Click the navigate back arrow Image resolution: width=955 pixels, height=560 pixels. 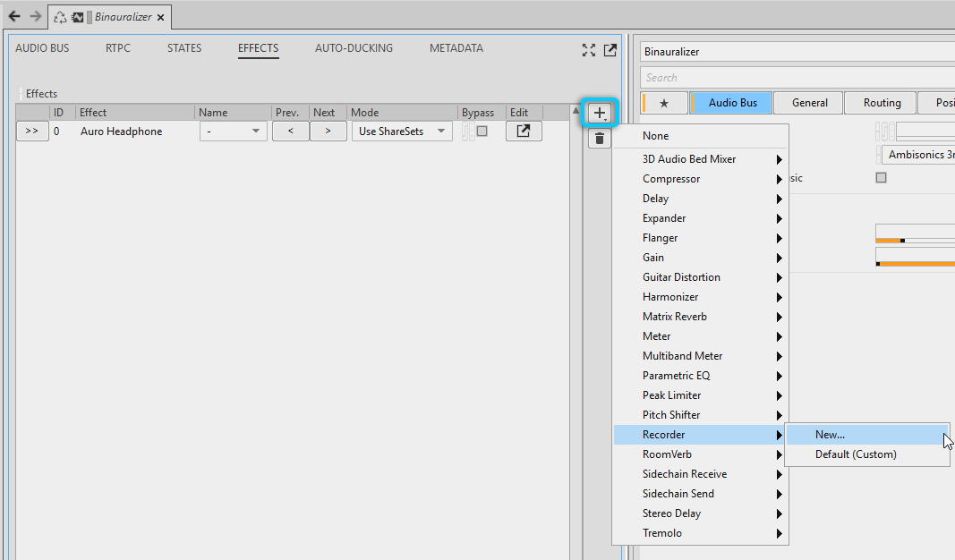(14, 16)
